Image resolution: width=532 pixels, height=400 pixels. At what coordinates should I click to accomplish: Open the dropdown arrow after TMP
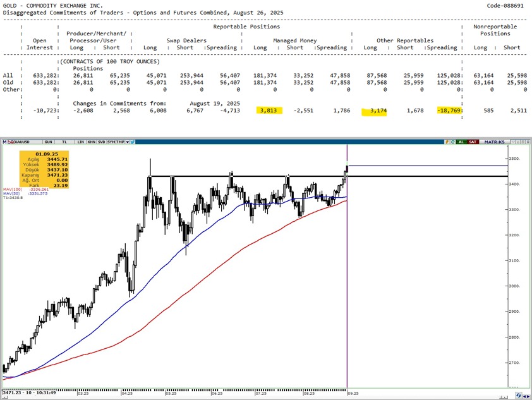coord(128,142)
